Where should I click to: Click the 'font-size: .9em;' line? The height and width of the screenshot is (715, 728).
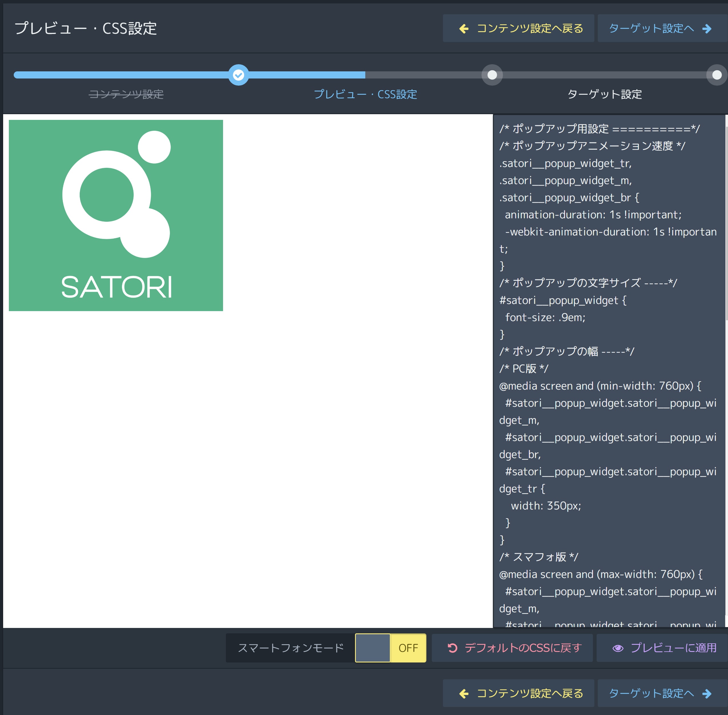(x=545, y=317)
